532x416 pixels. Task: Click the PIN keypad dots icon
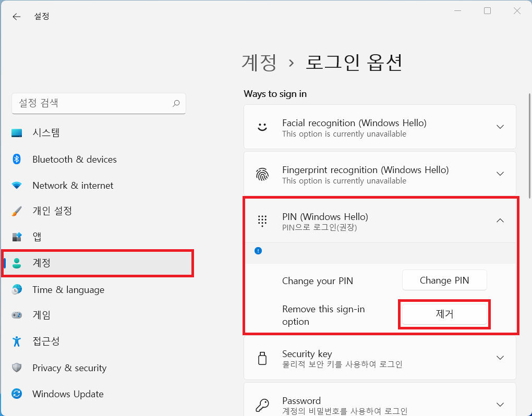pyautogui.click(x=262, y=221)
